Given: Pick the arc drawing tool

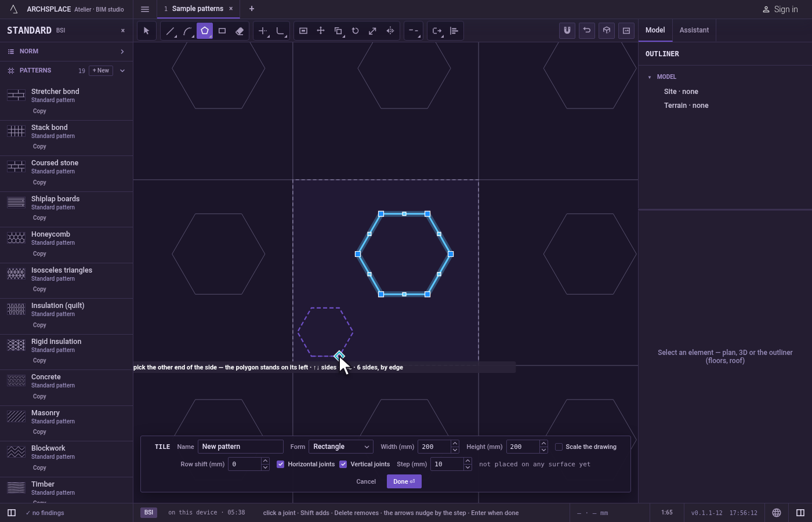Looking at the screenshot, I should 187,31.
